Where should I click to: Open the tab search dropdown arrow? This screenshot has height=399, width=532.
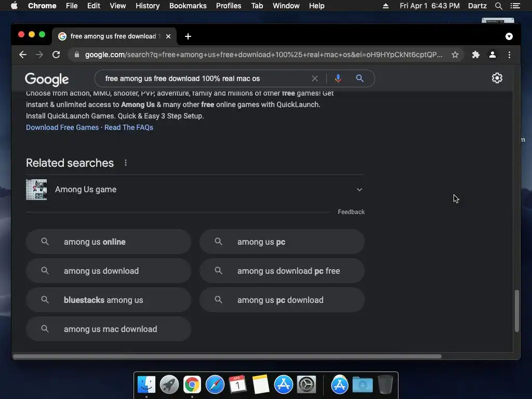pos(509,36)
